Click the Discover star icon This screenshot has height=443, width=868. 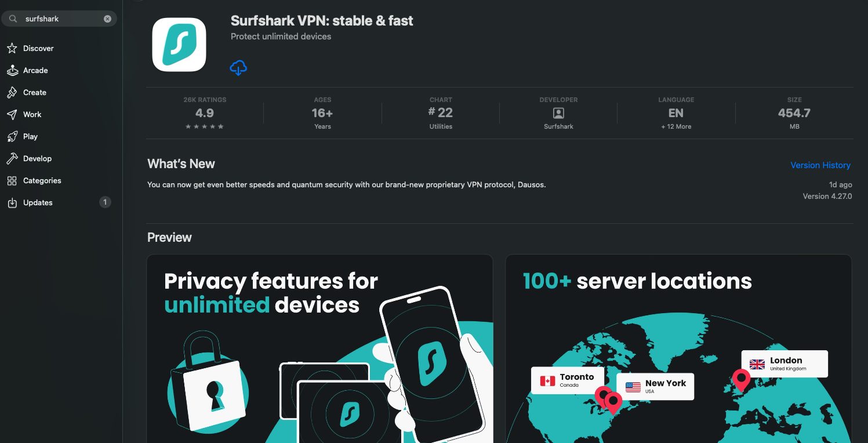point(12,49)
